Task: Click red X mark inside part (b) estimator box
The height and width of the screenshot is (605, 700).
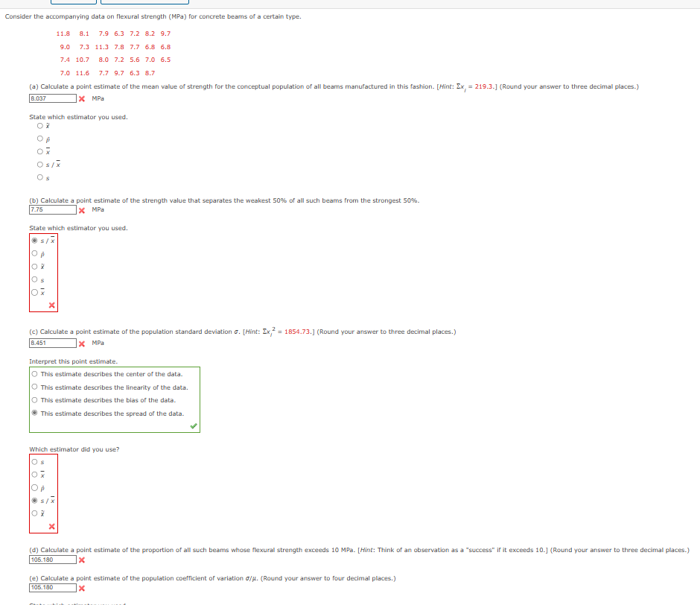Action: [x=52, y=305]
